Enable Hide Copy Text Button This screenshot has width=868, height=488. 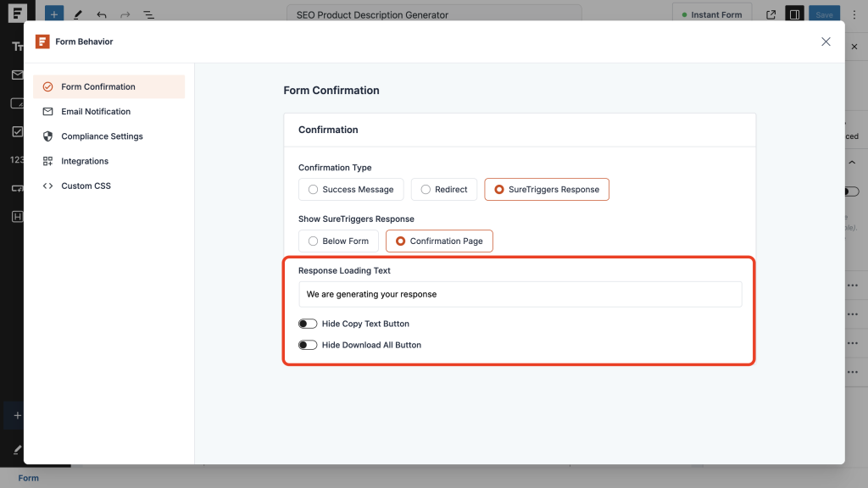308,323
